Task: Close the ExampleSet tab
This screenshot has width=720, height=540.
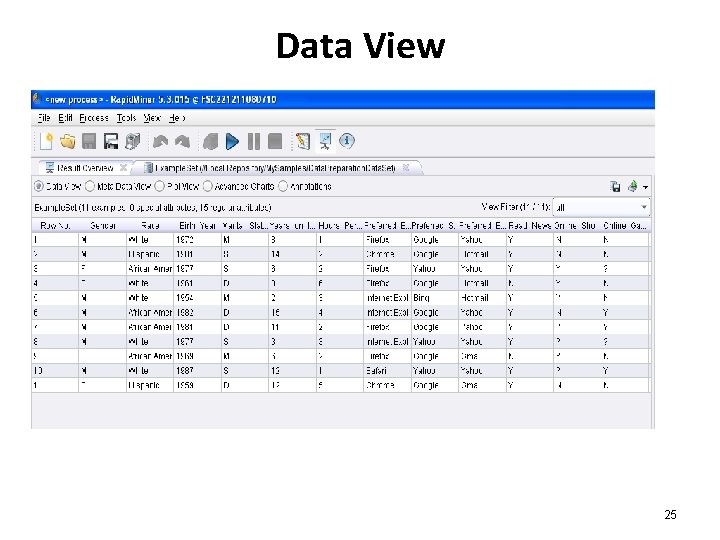Action: click(406, 168)
